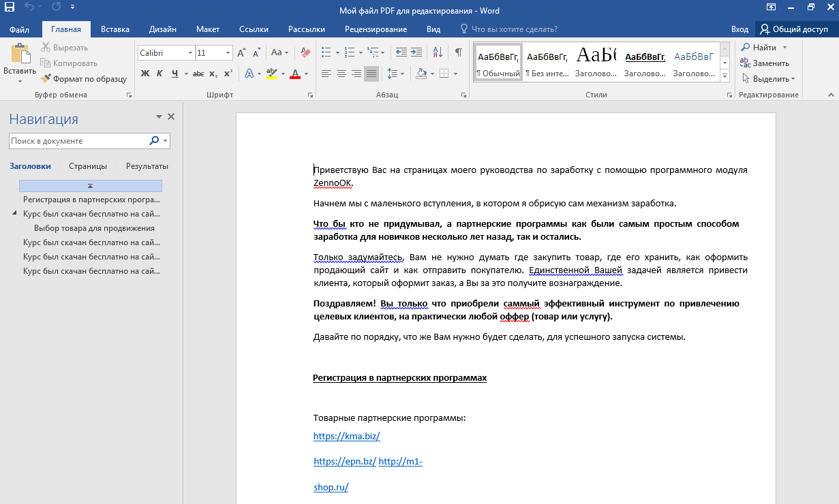Switch to Страницы navigation tab
839x504 pixels.
88,166
